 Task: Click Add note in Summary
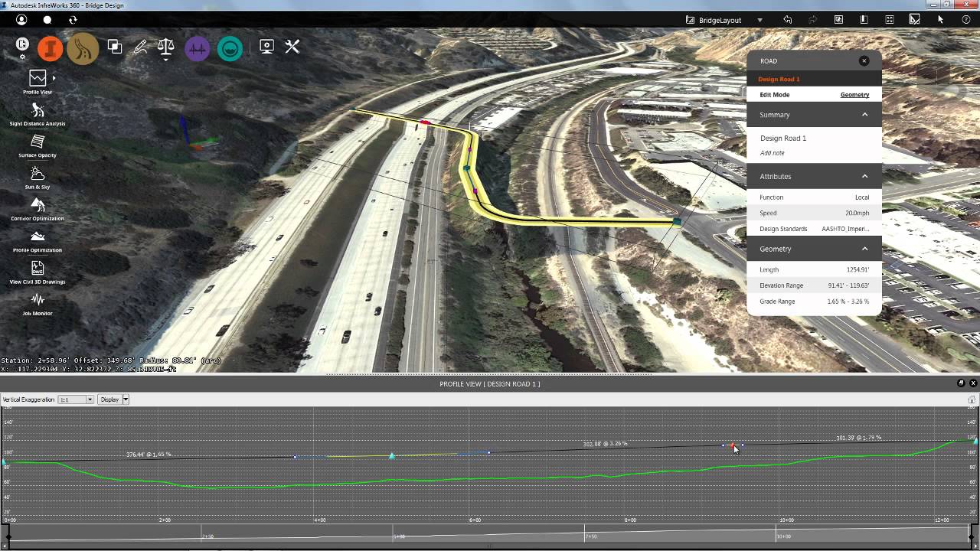[772, 153]
